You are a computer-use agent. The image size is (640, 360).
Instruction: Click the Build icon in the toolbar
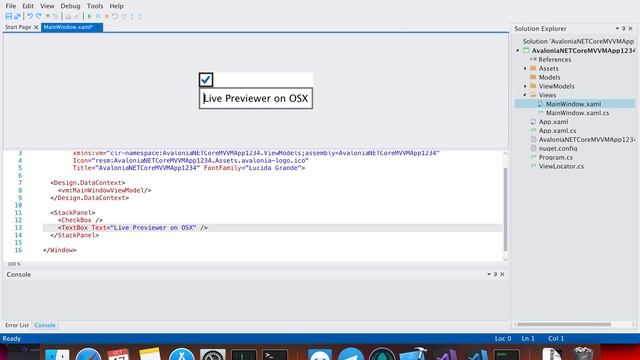68,16
